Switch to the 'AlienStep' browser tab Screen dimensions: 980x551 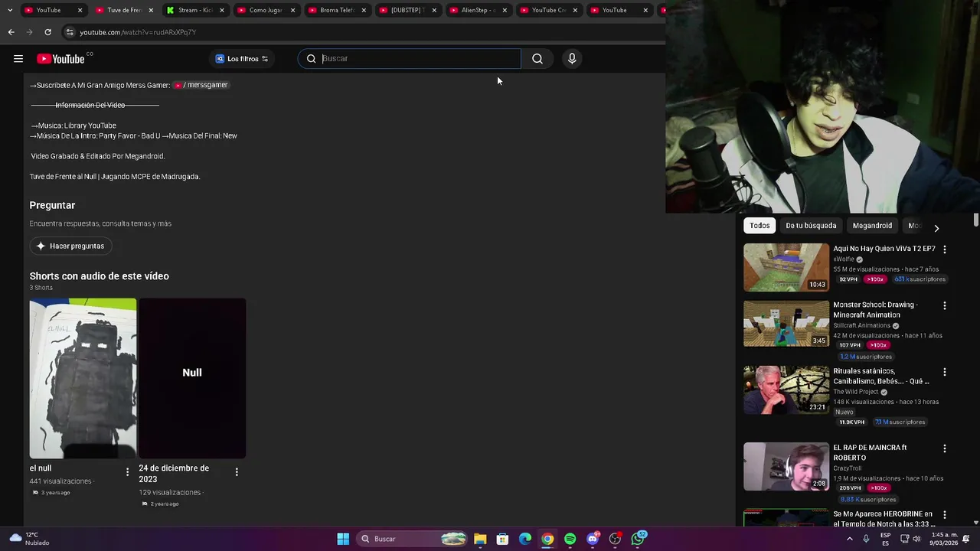[x=479, y=10]
